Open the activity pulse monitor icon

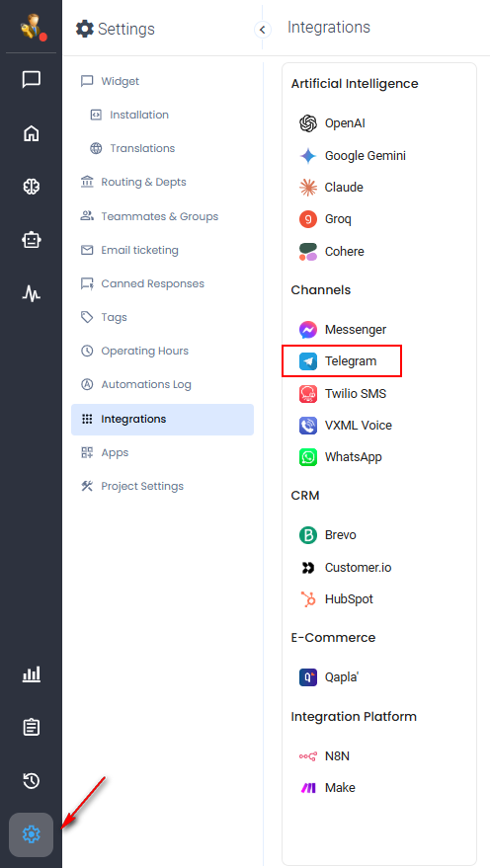[31, 293]
